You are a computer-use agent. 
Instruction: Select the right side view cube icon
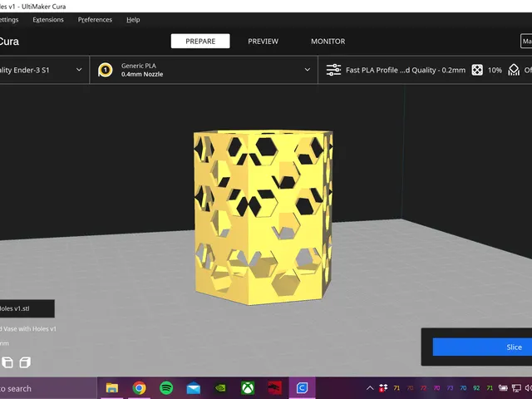coord(25,362)
